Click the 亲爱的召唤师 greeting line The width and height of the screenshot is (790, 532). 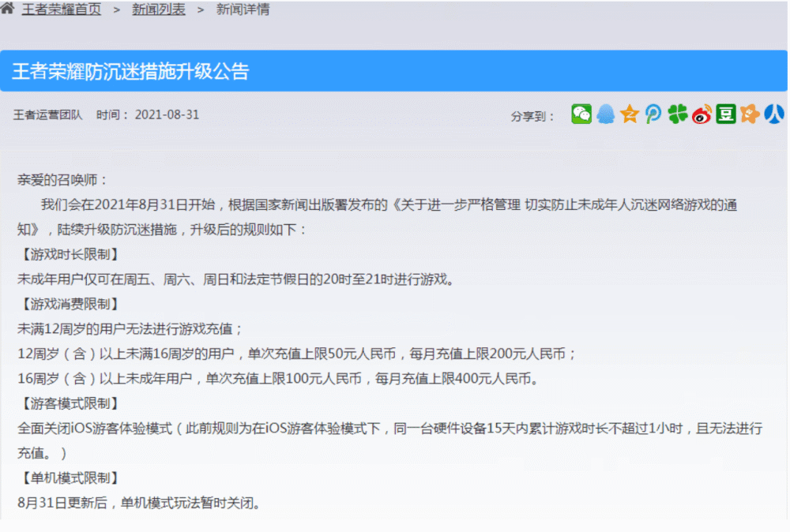pyautogui.click(x=62, y=180)
